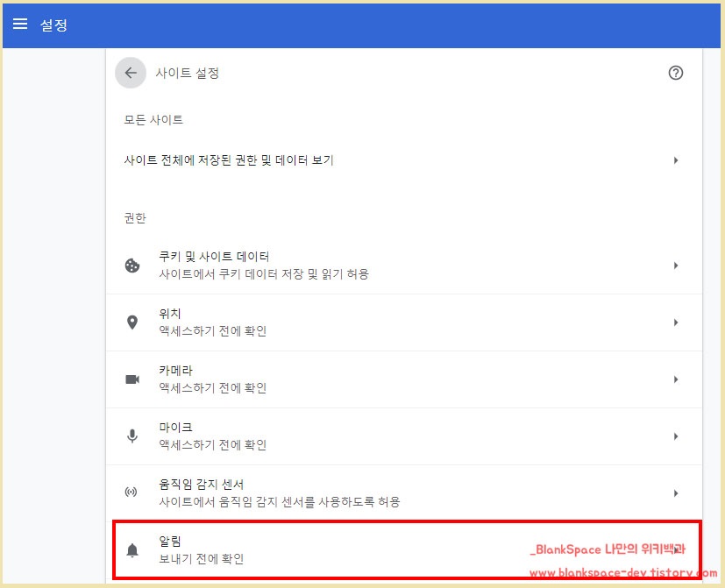Click the location pin icon
Screen dimensions: 725x588
tap(132, 322)
